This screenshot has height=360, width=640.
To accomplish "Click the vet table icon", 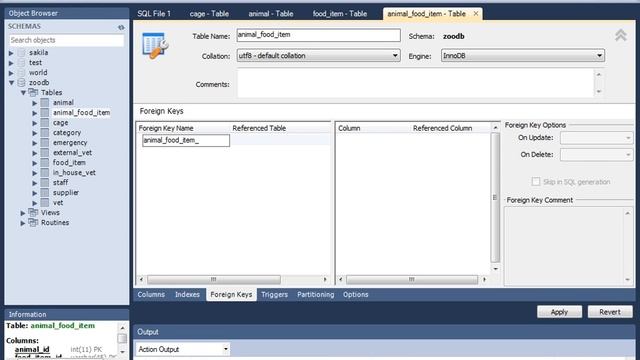I will (45, 203).
